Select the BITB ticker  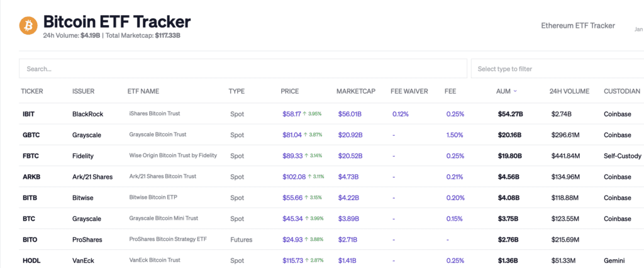pos(30,198)
